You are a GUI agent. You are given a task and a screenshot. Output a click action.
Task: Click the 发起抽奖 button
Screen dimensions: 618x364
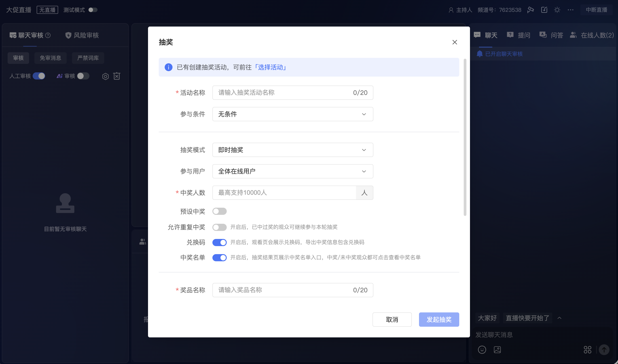[x=439, y=320]
